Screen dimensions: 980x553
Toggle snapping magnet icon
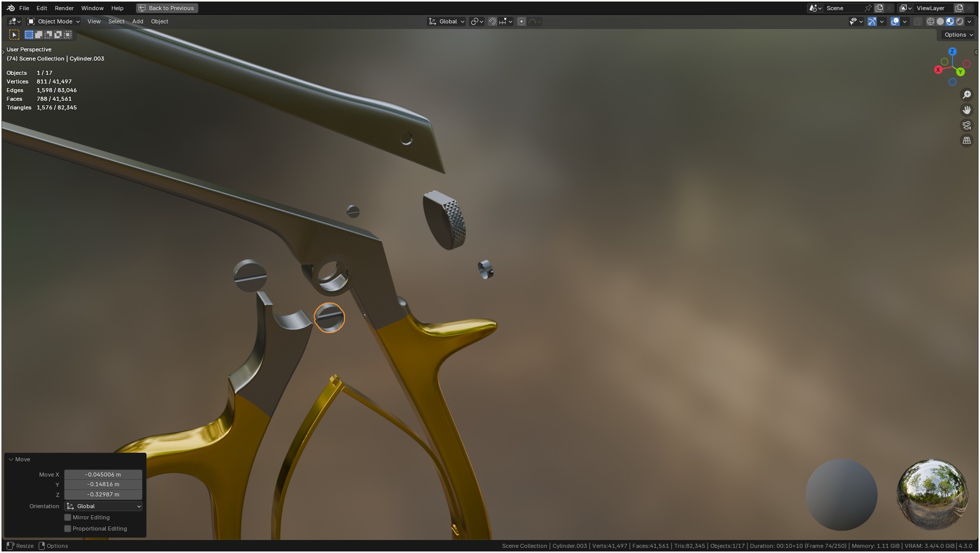(492, 21)
